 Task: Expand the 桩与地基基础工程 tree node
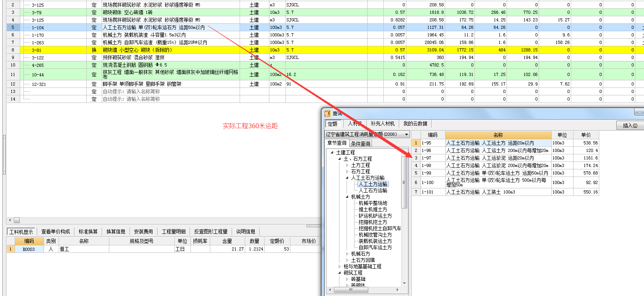(340, 266)
